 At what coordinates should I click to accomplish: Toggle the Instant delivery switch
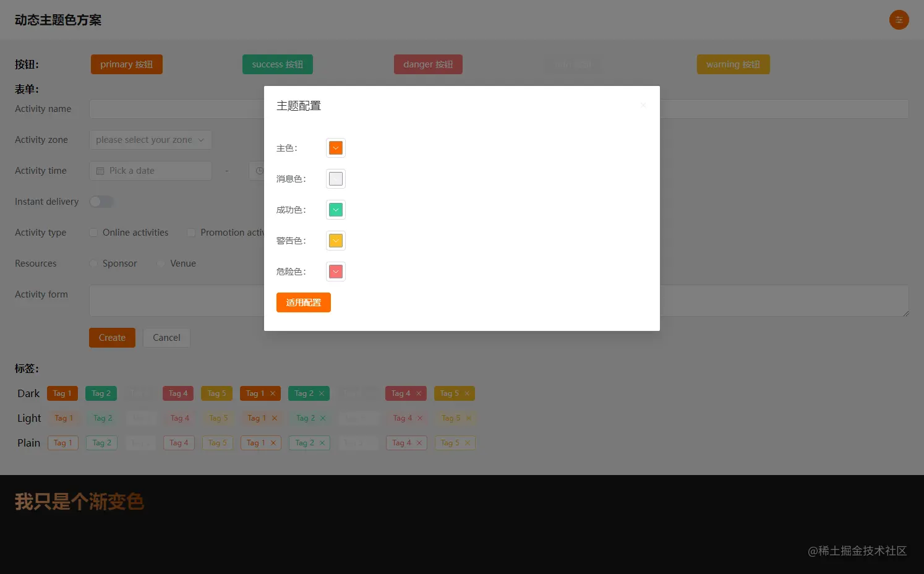click(101, 202)
